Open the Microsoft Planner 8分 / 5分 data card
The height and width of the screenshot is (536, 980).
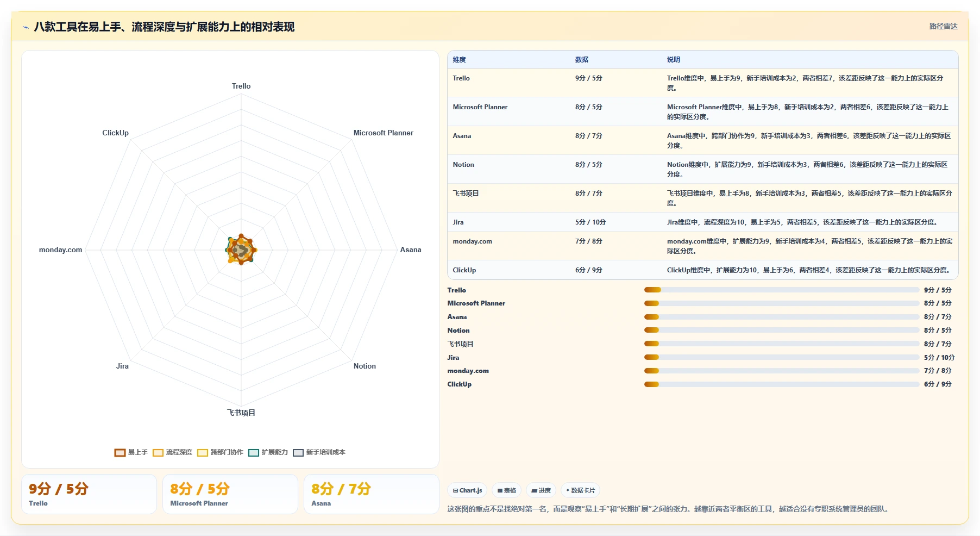(x=230, y=494)
